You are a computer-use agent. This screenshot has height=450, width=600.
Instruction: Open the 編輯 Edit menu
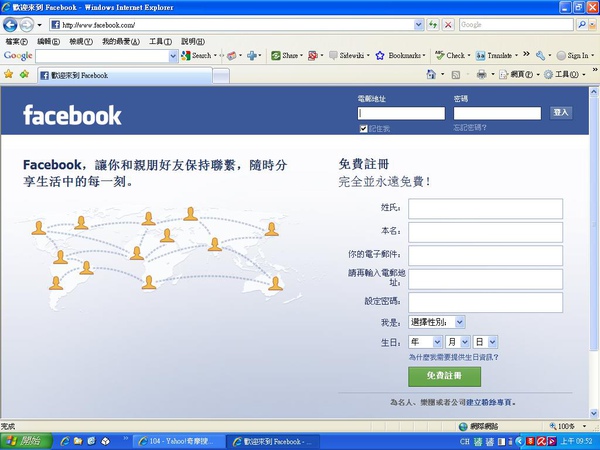[48, 41]
